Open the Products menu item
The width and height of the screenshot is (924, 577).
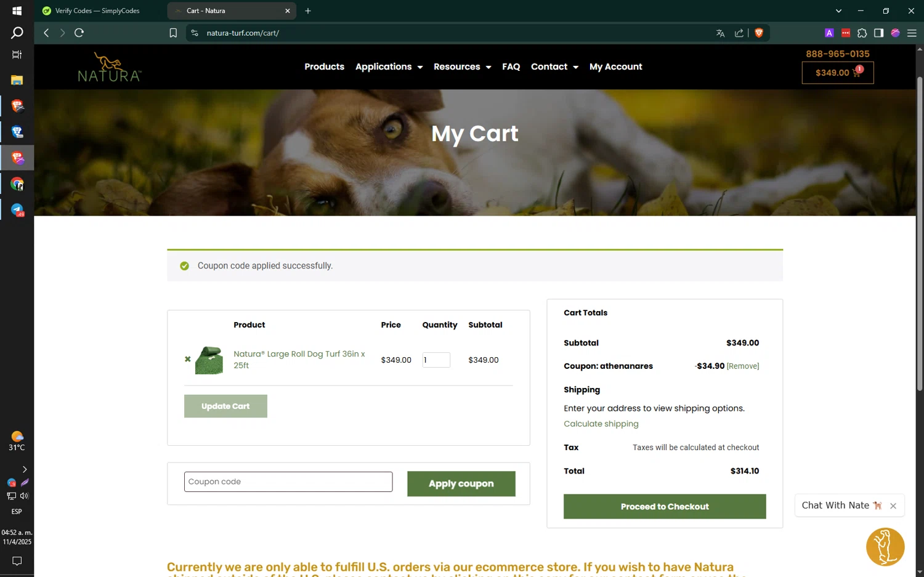coord(324,67)
